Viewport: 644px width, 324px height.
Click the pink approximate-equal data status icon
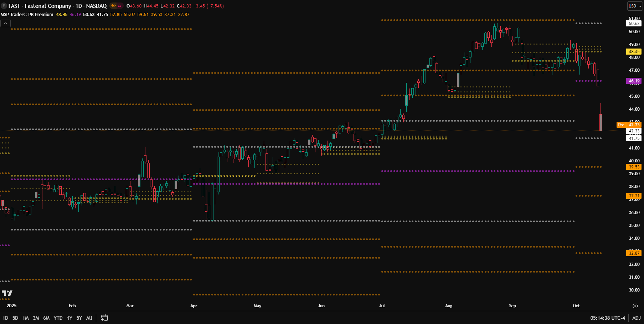point(120,6)
